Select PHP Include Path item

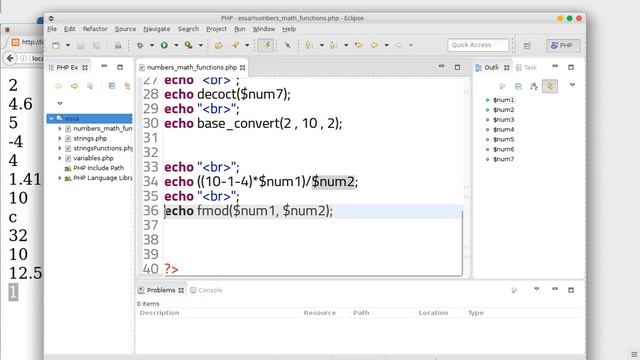point(94,168)
